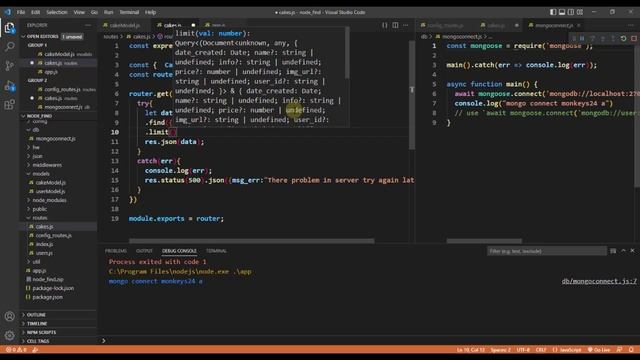The height and width of the screenshot is (360, 640).
Task: Click the feedback icon in status bar
Action: click(620, 350)
